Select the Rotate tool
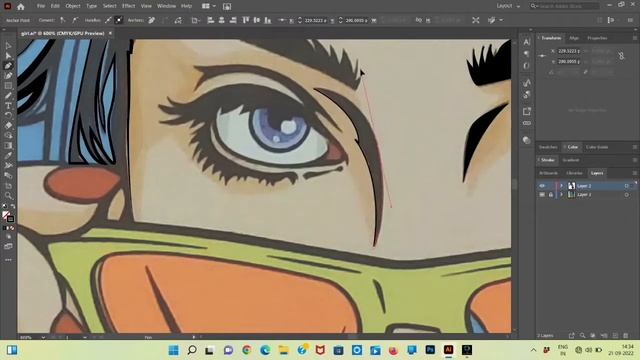640x360 pixels. coord(8,116)
